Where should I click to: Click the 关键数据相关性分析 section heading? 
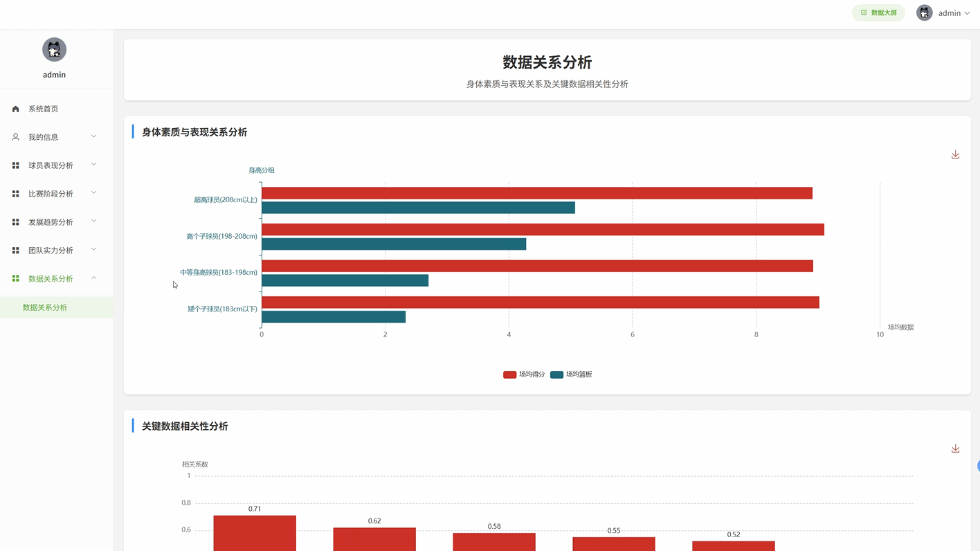click(x=185, y=426)
